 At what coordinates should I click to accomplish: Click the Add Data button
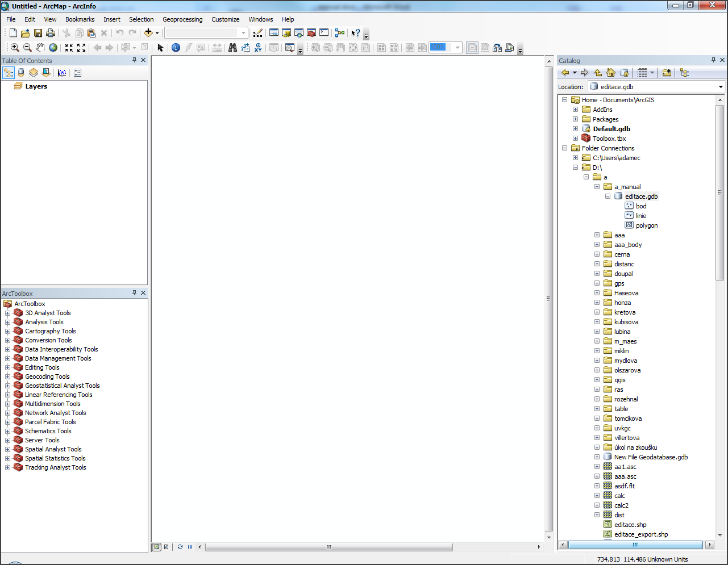pos(148,33)
